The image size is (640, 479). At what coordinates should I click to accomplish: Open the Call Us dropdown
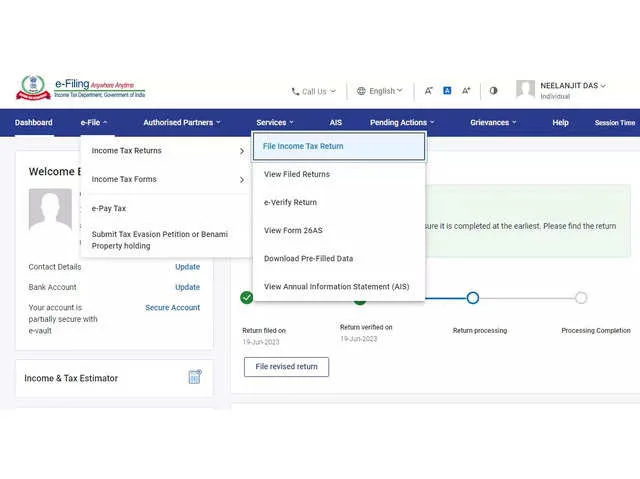point(313,91)
